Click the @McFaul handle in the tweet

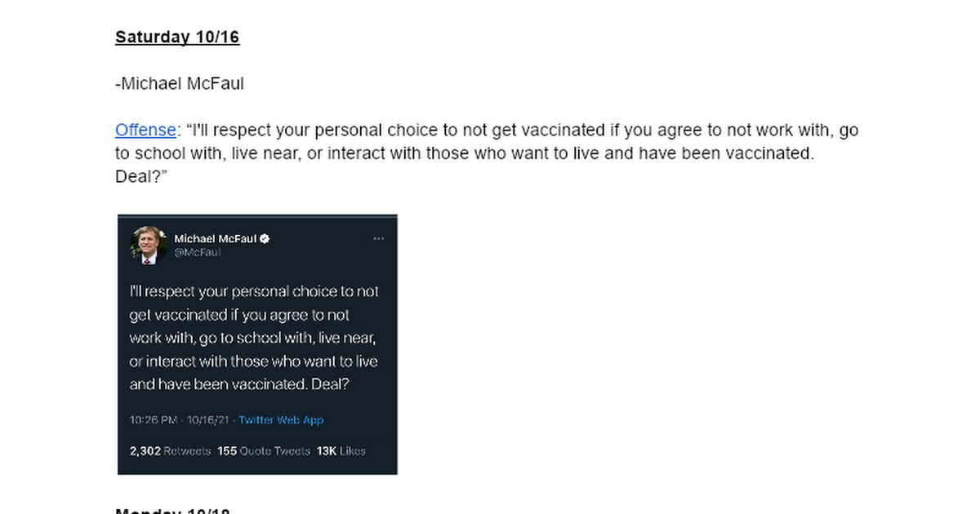click(197, 253)
